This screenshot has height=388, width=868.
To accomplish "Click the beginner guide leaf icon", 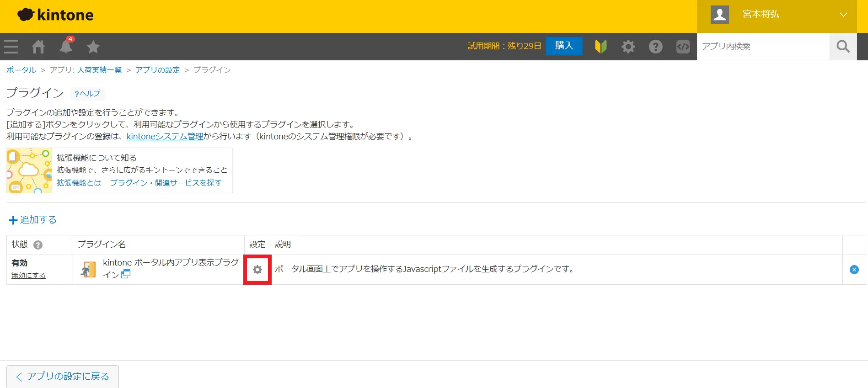I will tap(600, 46).
